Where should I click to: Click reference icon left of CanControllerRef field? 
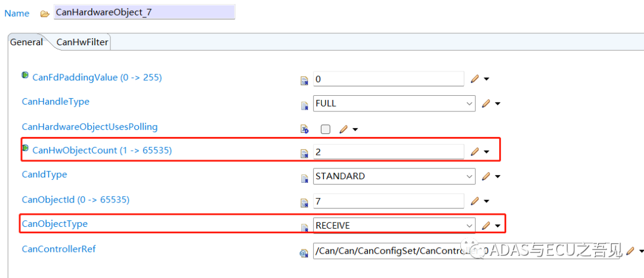[x=304, y=252]
